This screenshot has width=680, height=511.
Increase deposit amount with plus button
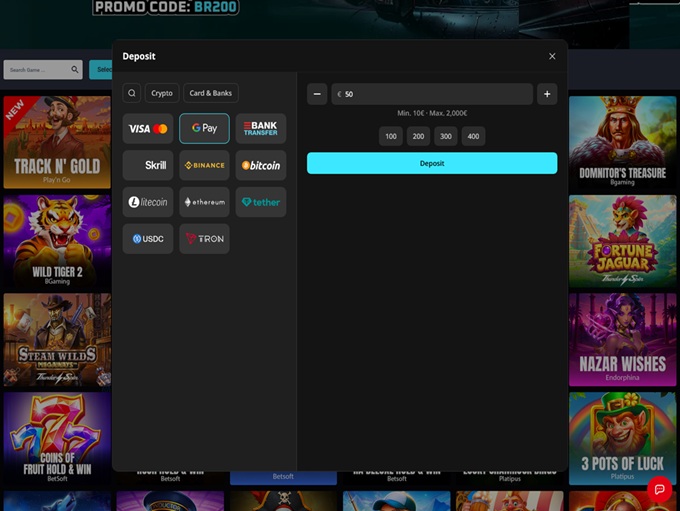pos(547,94)
